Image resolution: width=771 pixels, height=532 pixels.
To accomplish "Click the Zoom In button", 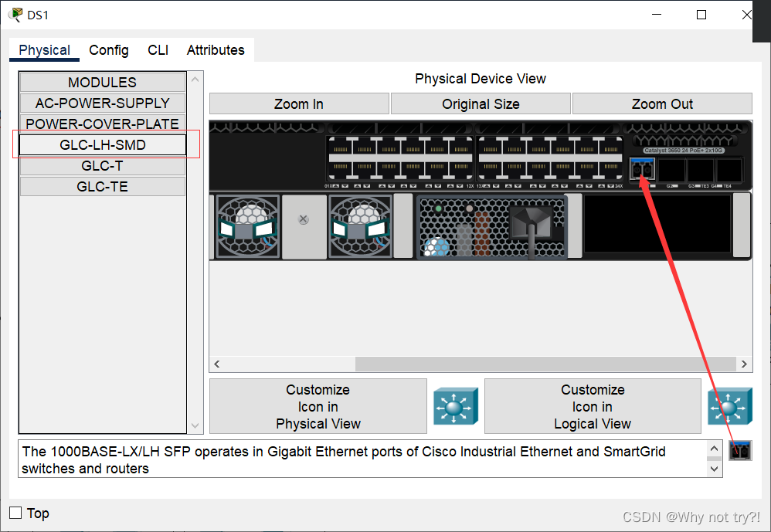I will (x=299, y=103).
